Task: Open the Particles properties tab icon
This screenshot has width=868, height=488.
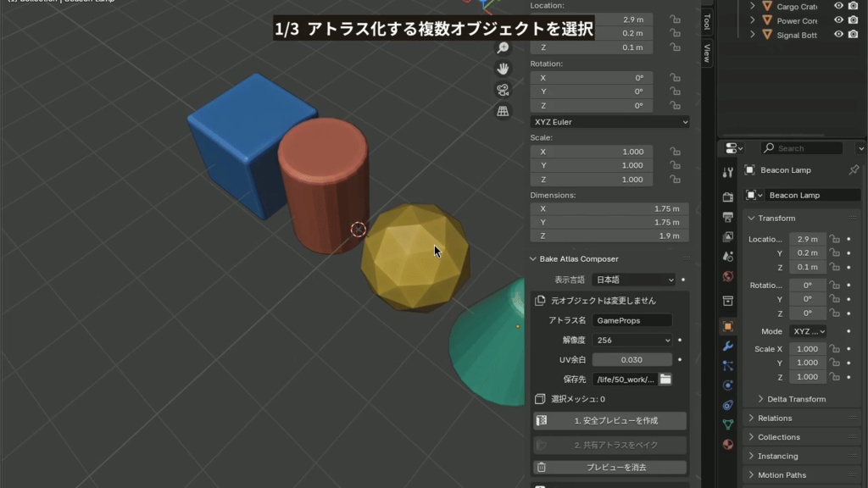Action: [x=728, y=366]
